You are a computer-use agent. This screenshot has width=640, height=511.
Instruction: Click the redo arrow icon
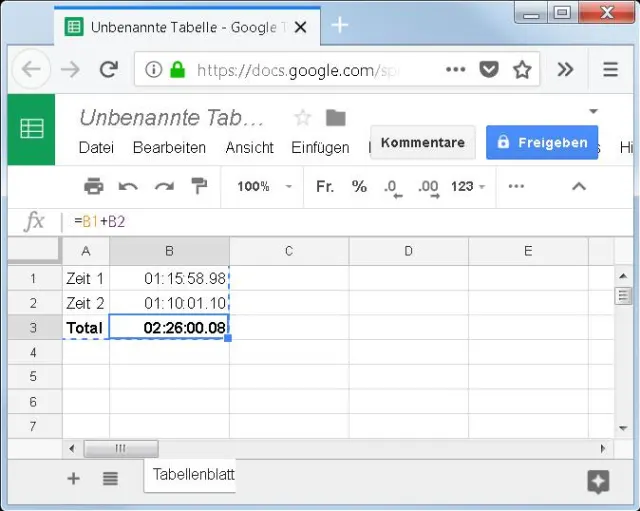164,186
